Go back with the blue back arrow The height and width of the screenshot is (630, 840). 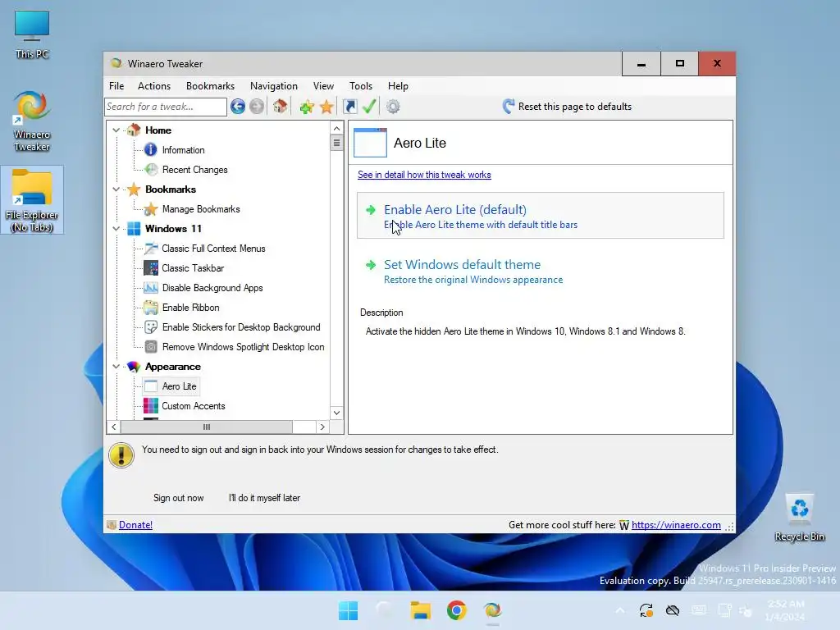coord(238,107)
